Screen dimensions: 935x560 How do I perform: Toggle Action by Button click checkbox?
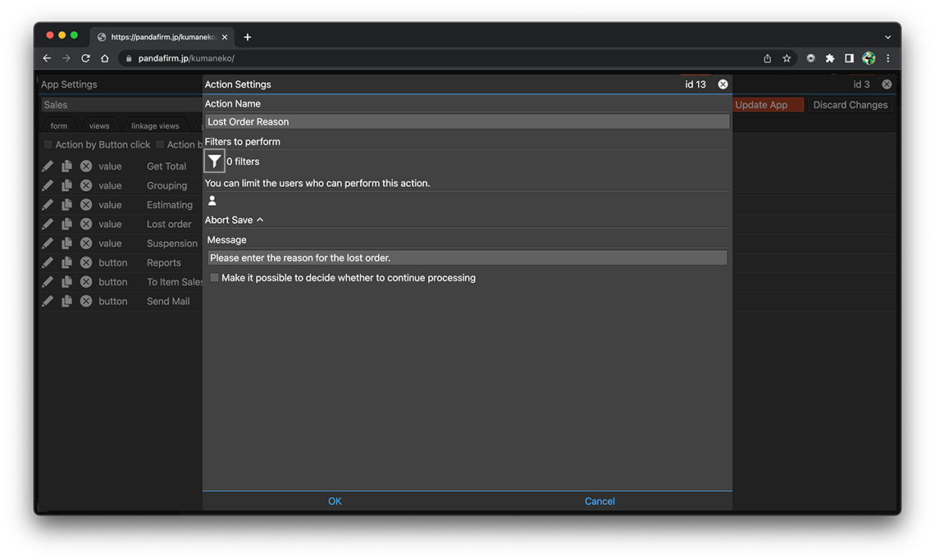(48, 145)
